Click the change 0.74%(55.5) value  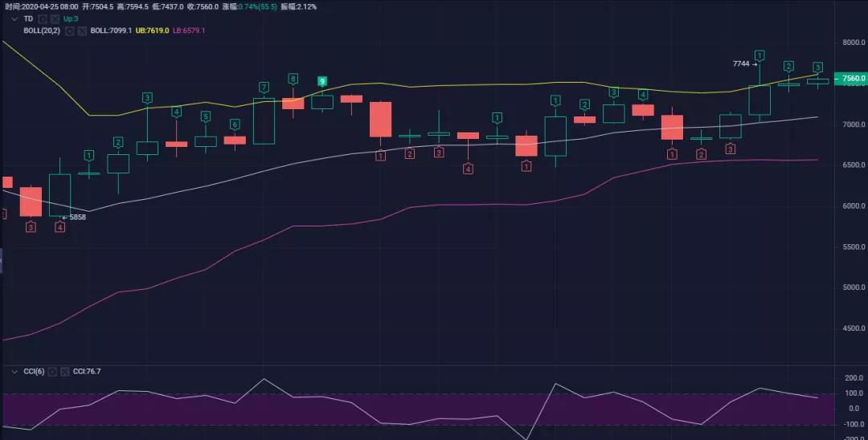[x=258, y=7]
